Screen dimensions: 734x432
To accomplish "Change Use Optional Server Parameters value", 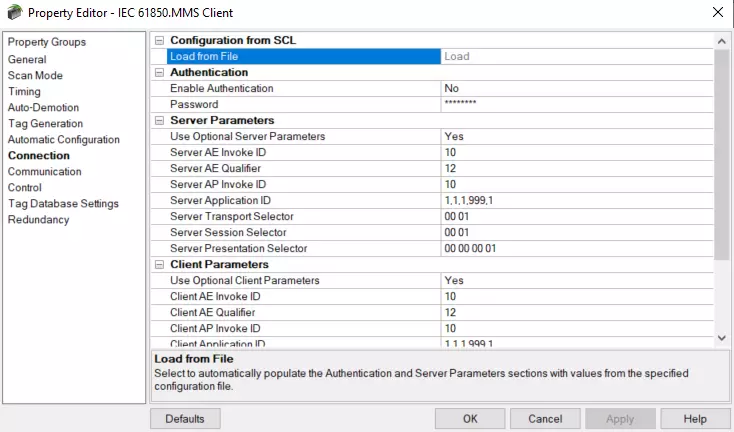I will click(x=577, y=137).
